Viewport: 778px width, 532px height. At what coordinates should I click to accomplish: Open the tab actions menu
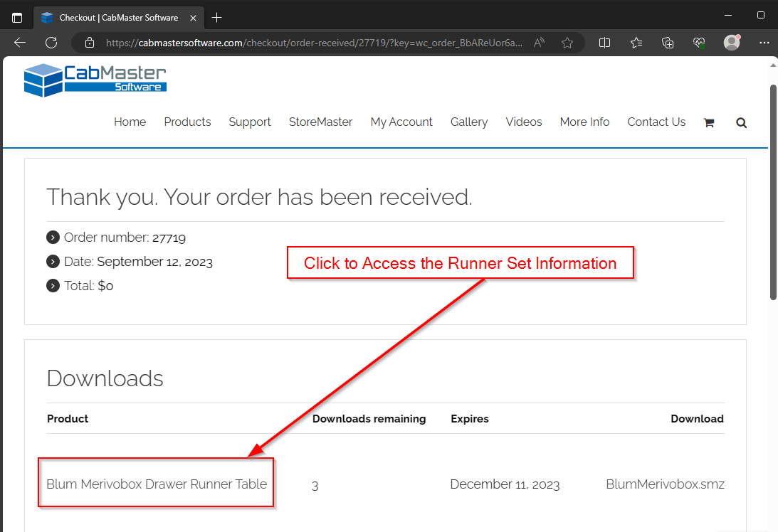tap(17, 18)
